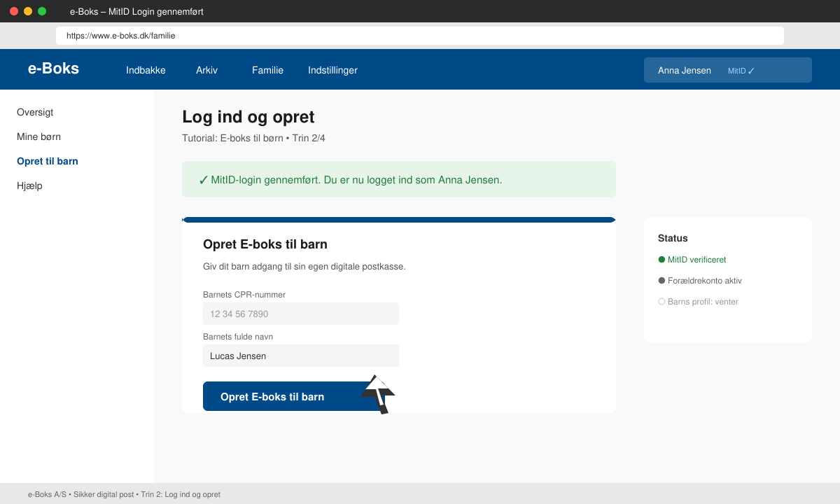840x504 pixels.
Task: Click the hollow Barns profil venter dot
Action: tap(661, 302)
